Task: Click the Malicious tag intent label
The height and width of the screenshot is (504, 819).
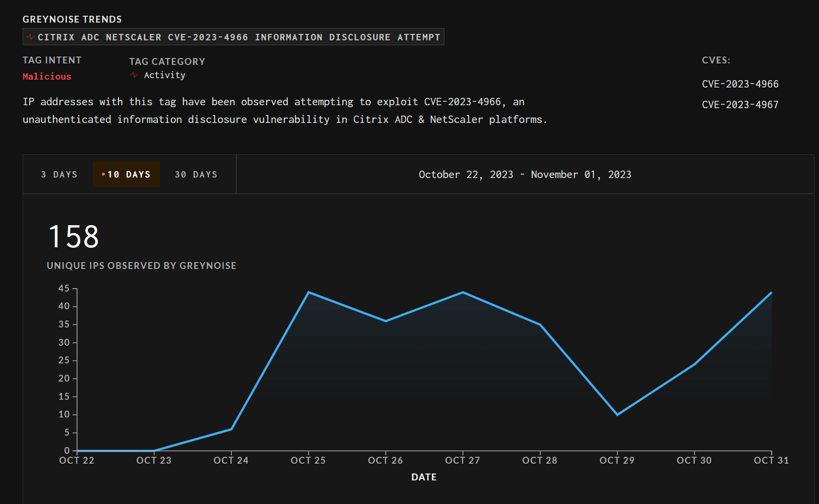Action: click(47, 76)
